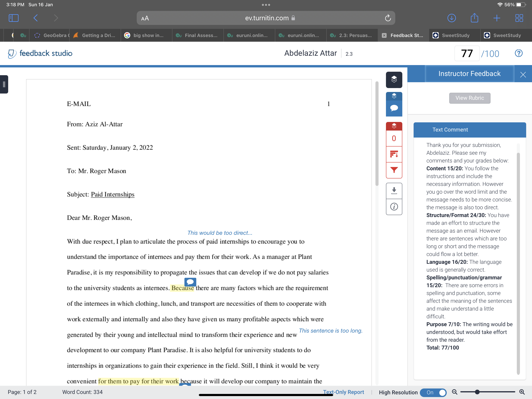Show the similarity score of 0

pyautogui.click(x=394, y=138)
